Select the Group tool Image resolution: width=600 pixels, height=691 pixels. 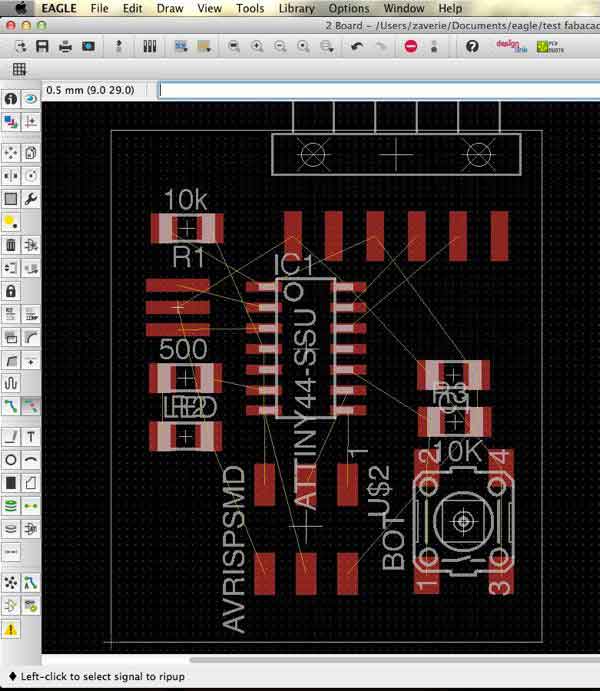pos(11,199)
